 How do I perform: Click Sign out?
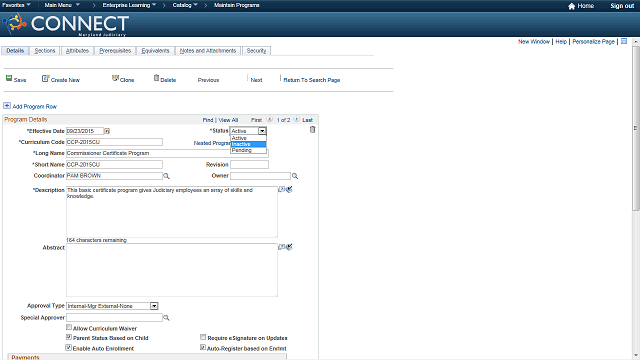point(622,6)
